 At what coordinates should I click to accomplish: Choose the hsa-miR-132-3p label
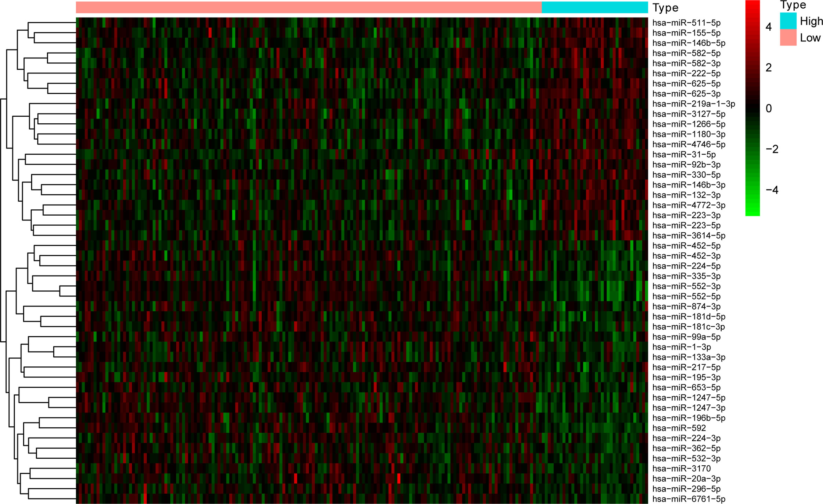(x=686, y=195)
